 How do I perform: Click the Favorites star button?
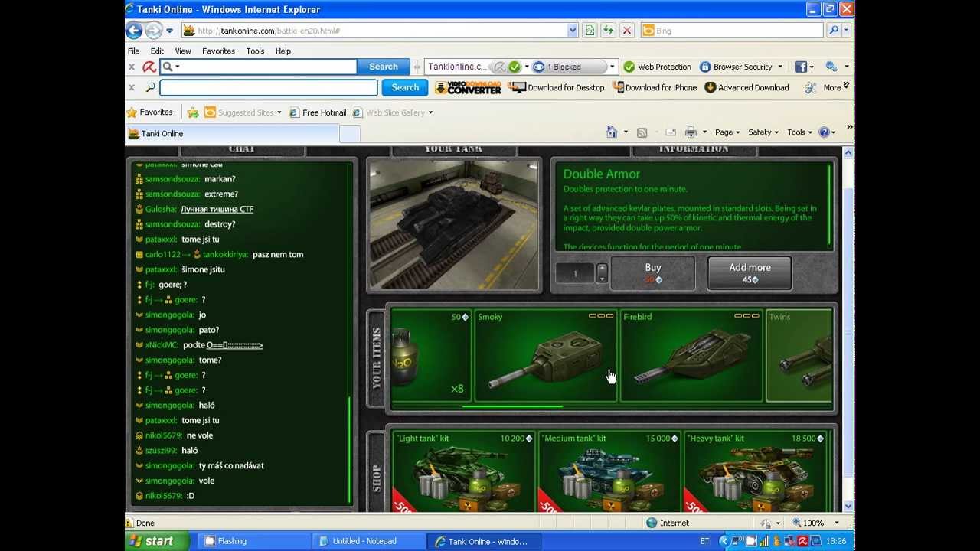(x=150, y=112)
